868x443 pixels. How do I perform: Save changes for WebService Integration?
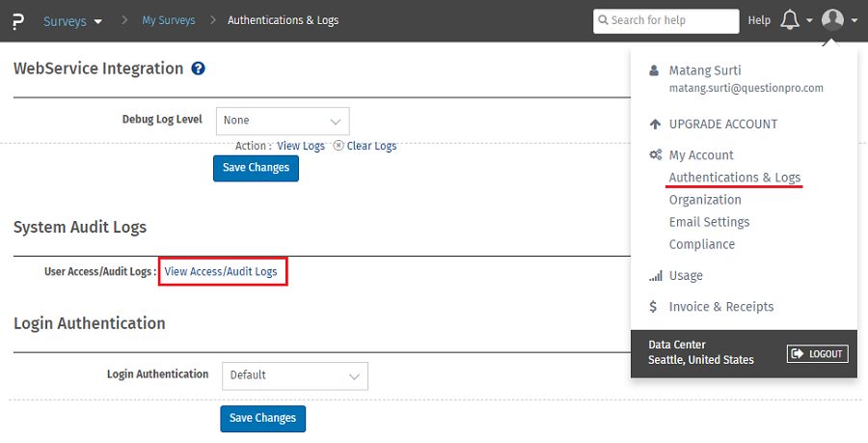point(256,168)
